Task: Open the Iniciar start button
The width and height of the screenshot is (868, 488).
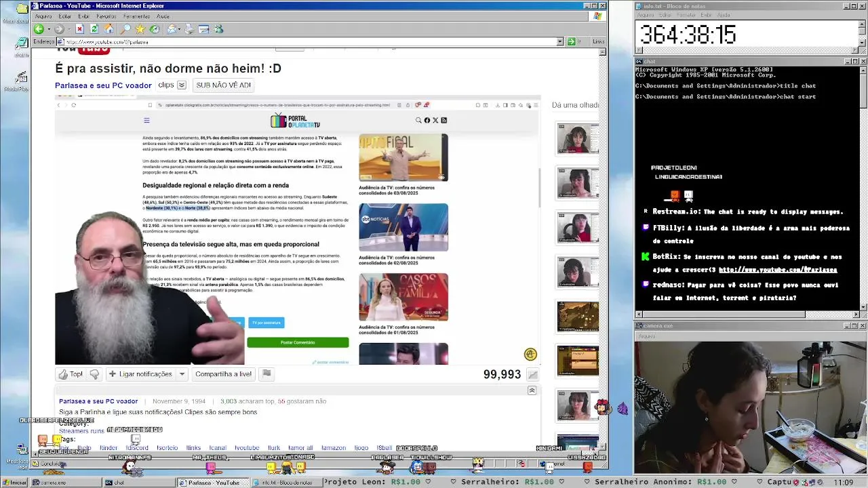Action: (x=15, y=483)
